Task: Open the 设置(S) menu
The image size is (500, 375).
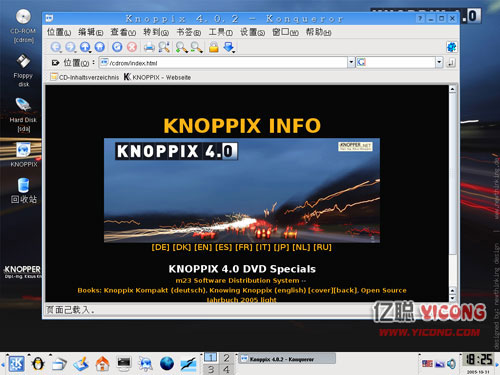Action: point(252,32)
